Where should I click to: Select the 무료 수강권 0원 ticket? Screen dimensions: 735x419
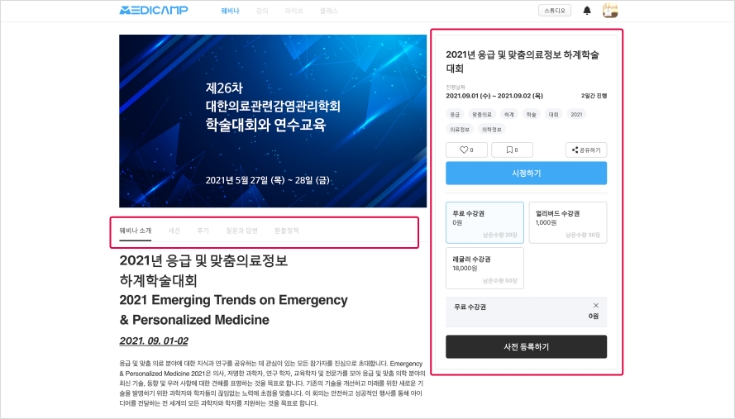pos(485,223)
